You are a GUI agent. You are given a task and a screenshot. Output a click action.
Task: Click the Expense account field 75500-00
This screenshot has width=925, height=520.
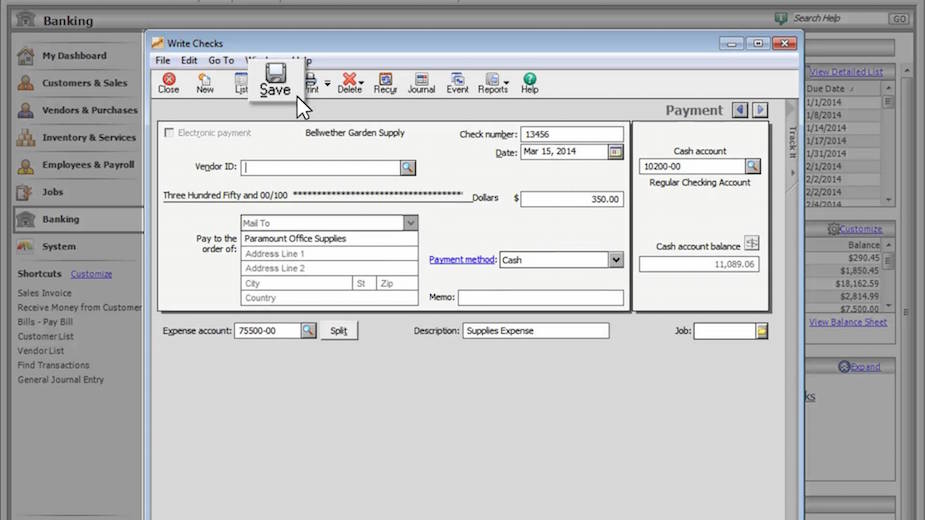pos(267,331)
